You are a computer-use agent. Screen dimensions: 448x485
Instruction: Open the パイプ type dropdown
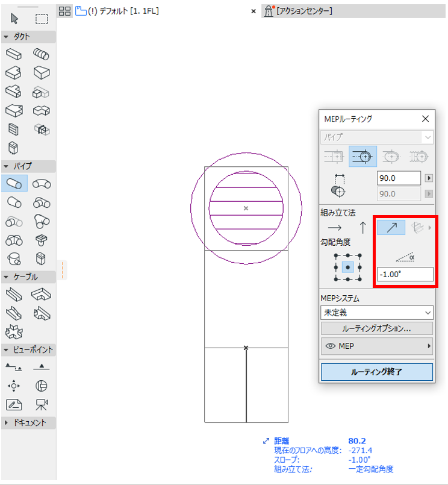pyautogui.click(x=377, y=137)
